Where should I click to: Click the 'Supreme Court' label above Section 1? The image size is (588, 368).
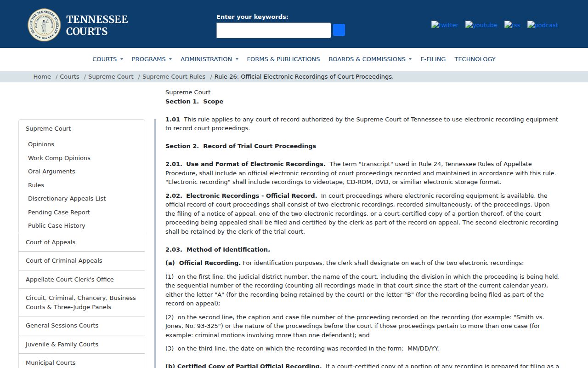188,92
